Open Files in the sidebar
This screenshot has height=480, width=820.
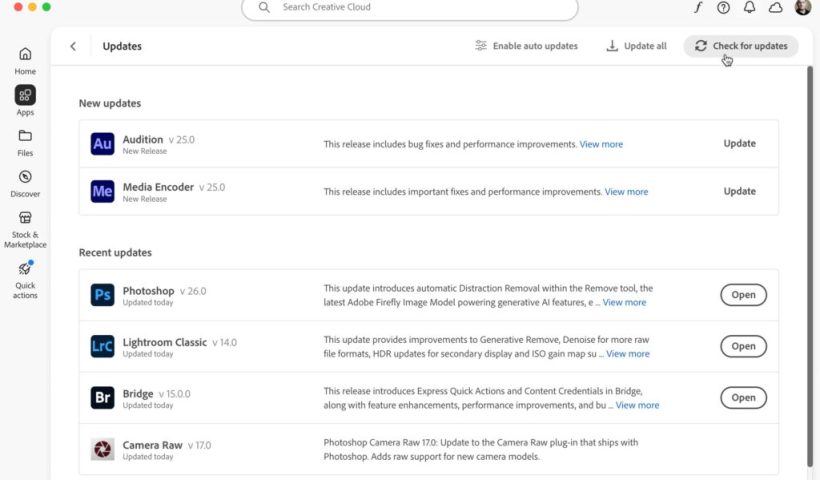tap(25, 142)
